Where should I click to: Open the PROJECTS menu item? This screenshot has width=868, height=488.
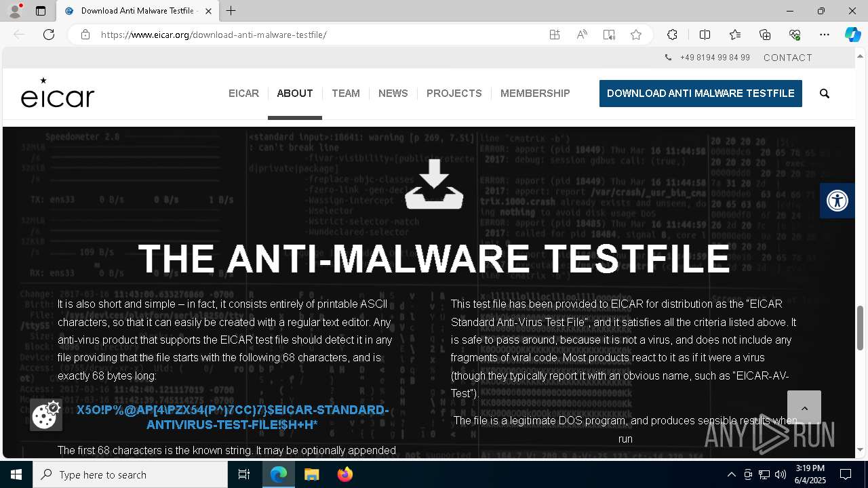pos(454,94)
